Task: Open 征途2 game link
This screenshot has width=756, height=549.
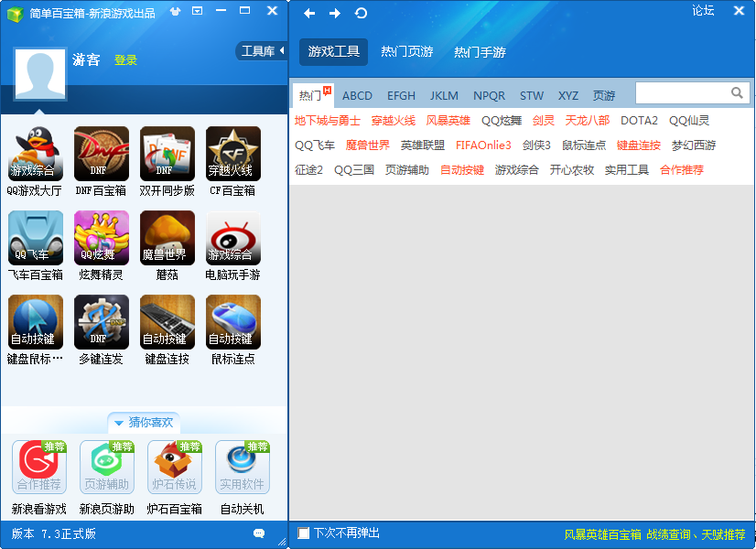Action: 308,169
